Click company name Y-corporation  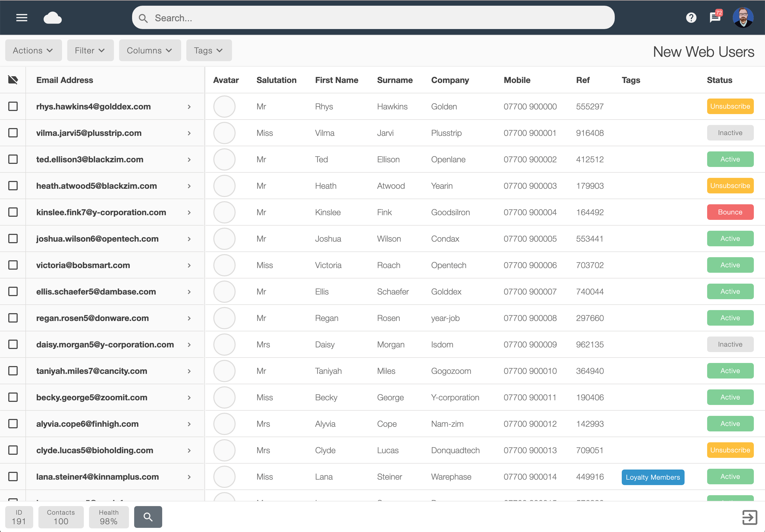(x=455, y=397)
